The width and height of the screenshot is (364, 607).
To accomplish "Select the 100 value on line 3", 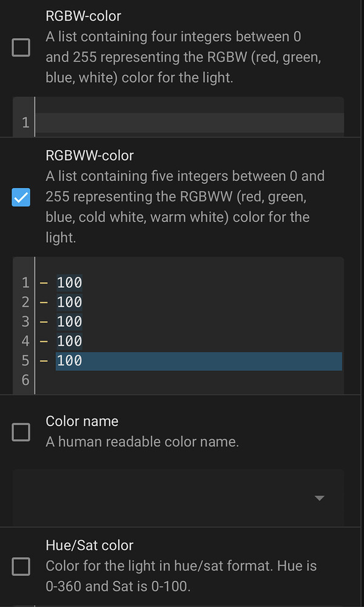I will pos(69,321).
